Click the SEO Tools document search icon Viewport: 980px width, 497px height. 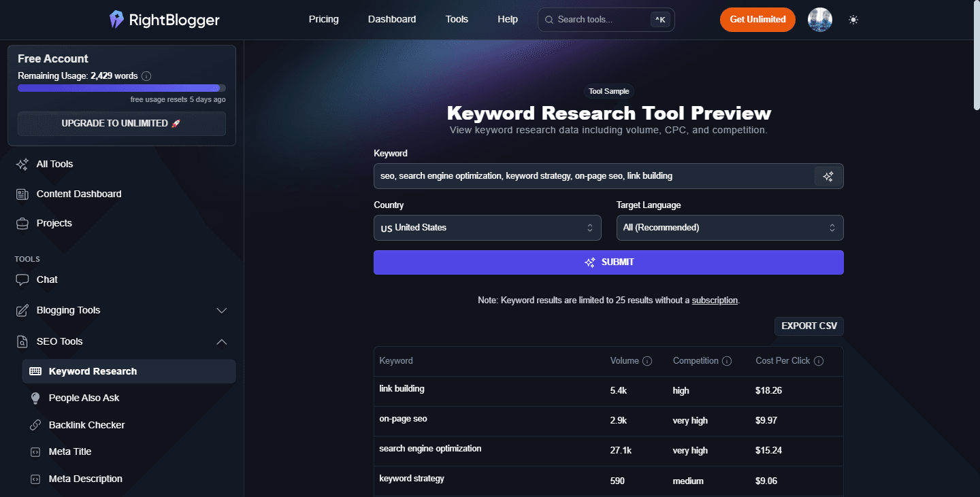tap(22, 341)
